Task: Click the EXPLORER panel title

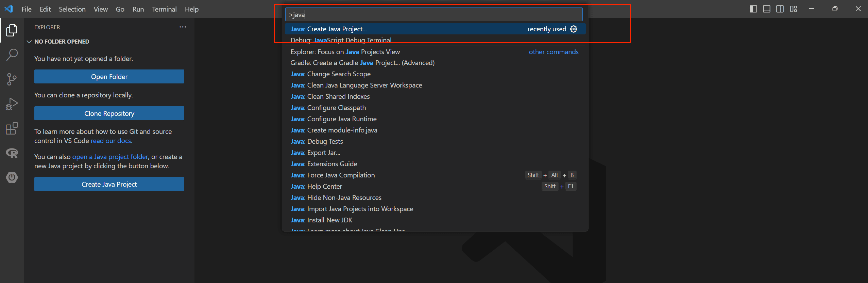Action: pos(47,27)
